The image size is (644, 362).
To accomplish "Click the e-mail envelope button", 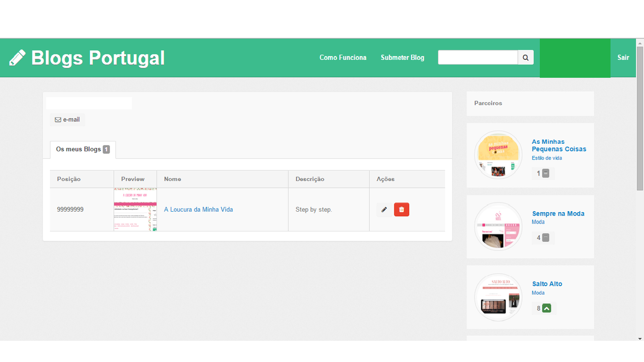I will [x=67, y=120].
